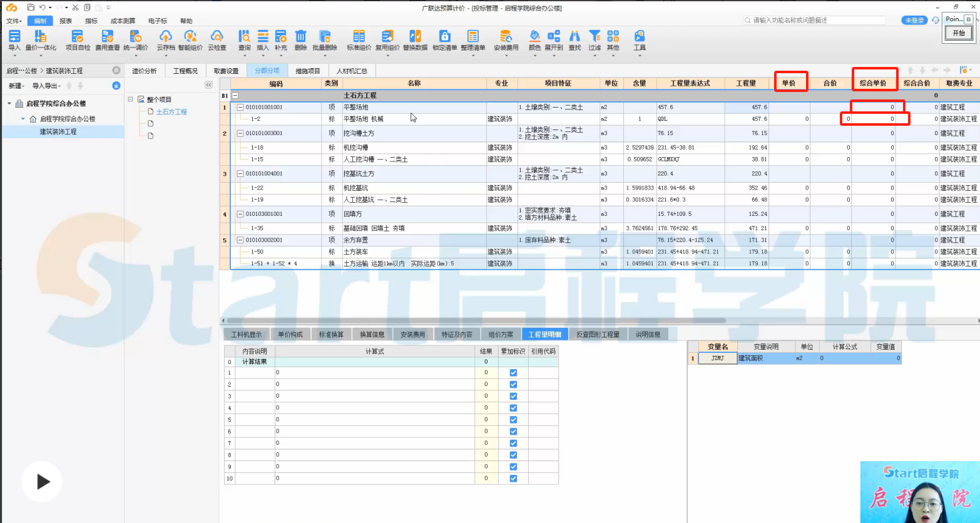
Task: Toggle 累加标识 checkbox in row 8
Action: (x=513, y=455)
